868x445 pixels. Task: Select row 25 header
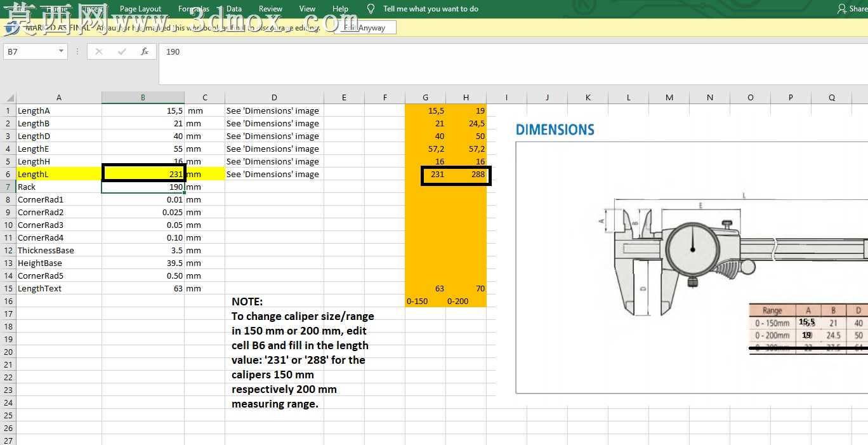point(8,415)
